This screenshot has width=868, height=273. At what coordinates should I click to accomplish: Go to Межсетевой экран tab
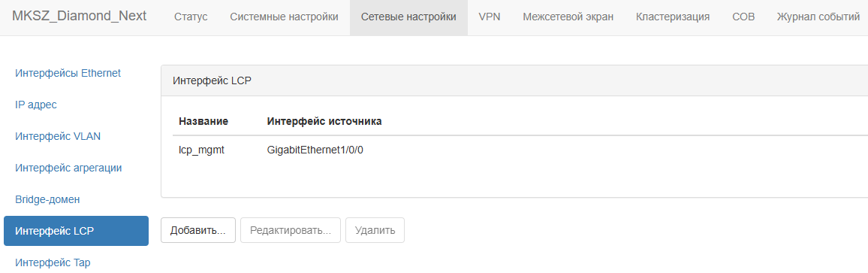[x=568, y=17]
